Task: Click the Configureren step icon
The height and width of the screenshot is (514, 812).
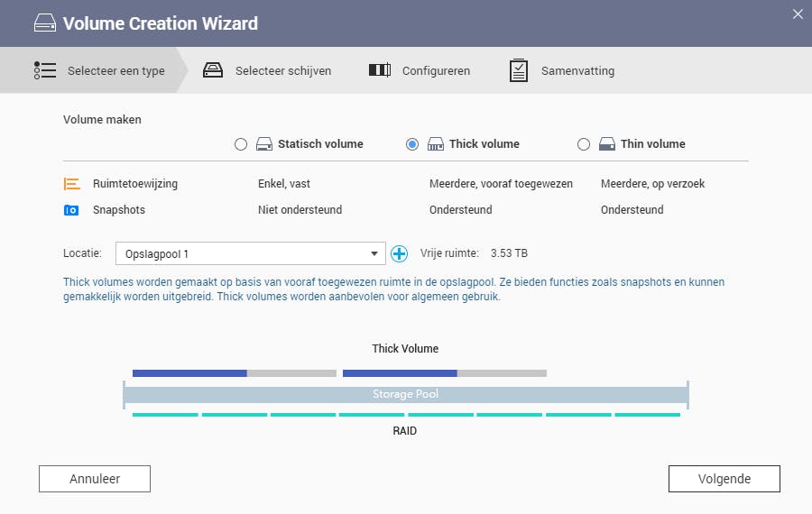Action: pyautogui.click(x=380, y=70)
